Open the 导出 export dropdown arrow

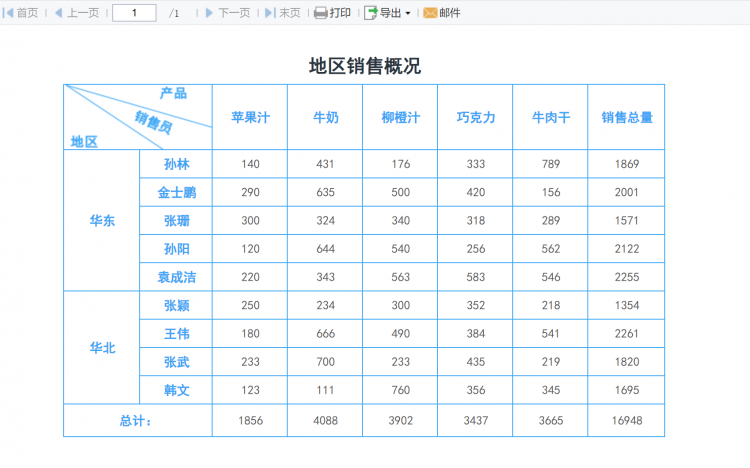click(x=408, y=13)
